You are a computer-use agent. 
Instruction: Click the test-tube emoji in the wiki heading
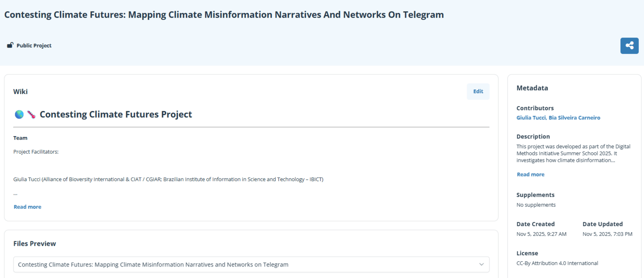32,114
